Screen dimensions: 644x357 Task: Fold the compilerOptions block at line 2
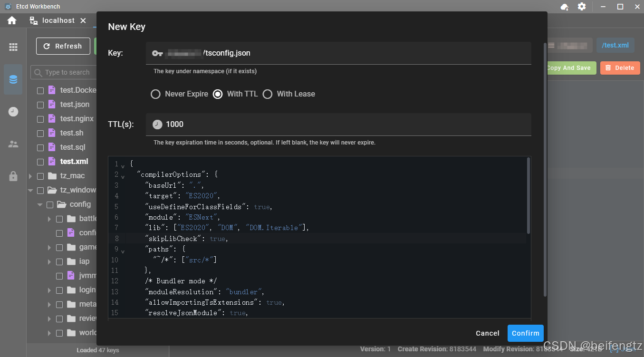[x=123, y=176]
